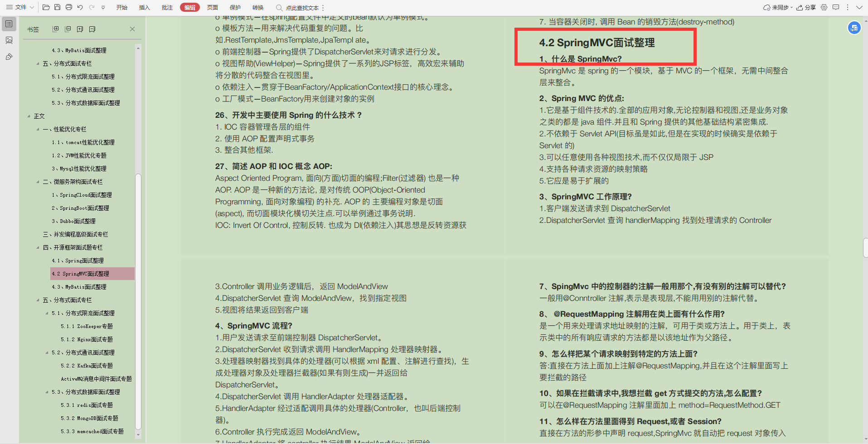Click the bookmark panel scrollbar down arrow
This screenshot has width=868, height=444.
[138, 435]
